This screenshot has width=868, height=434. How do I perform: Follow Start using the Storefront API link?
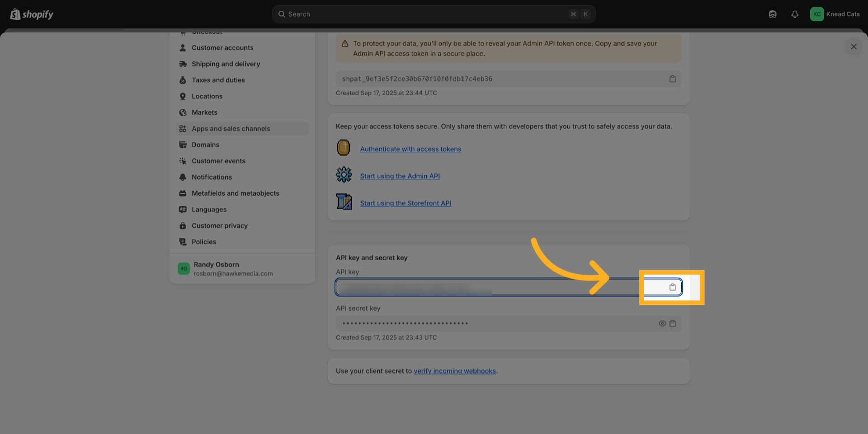pyautogui.click(x=406, y=203)
